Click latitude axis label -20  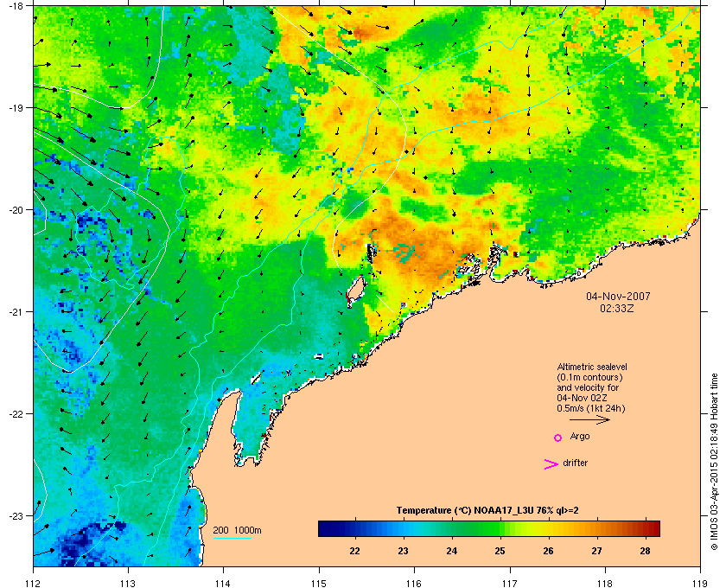(x=16, y=210)
